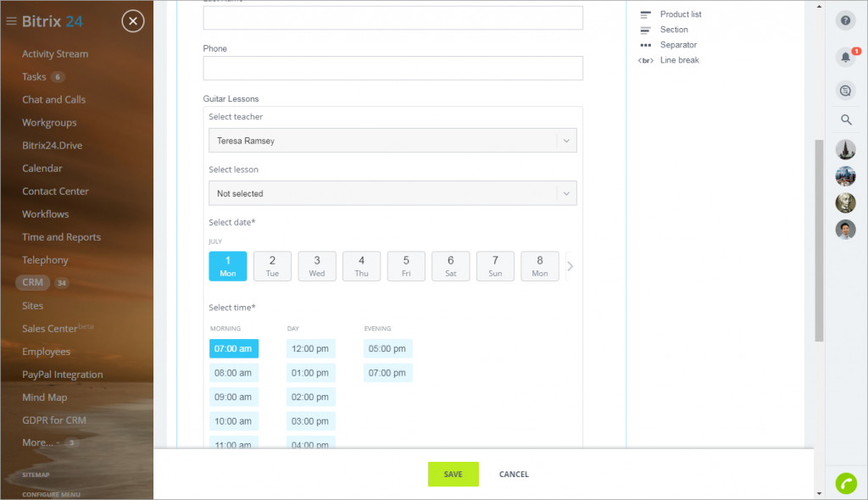Select July 6 Saturday
868x500 pixels.
pyautogui.click(x=451, y=266)
